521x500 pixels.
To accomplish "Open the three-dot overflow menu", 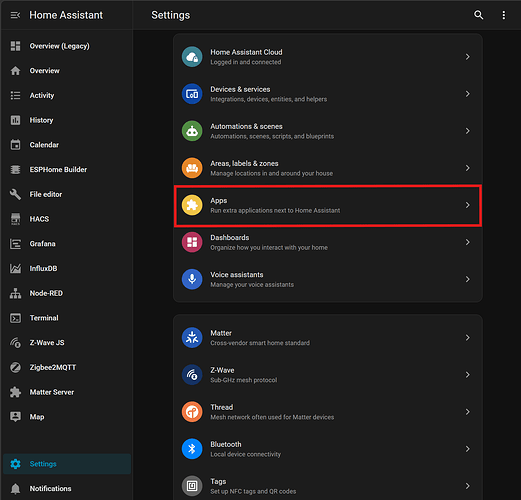I will tap(504, 15).
